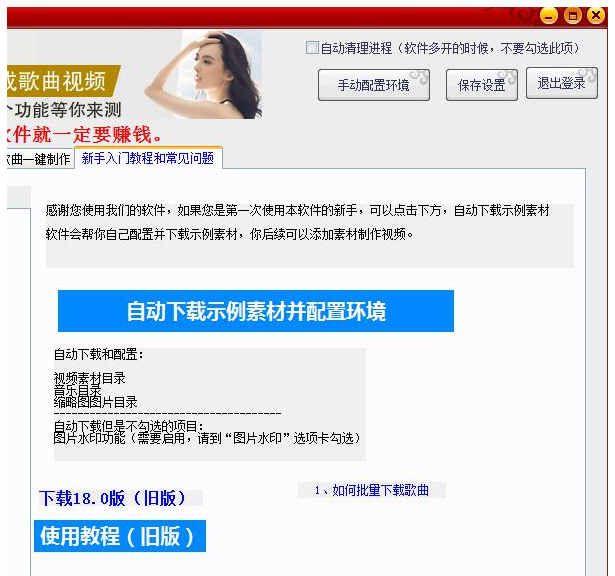Enable 自动清理进程 checkbox
This screenshot has height=576, width=615.
(x=312, y=48)
